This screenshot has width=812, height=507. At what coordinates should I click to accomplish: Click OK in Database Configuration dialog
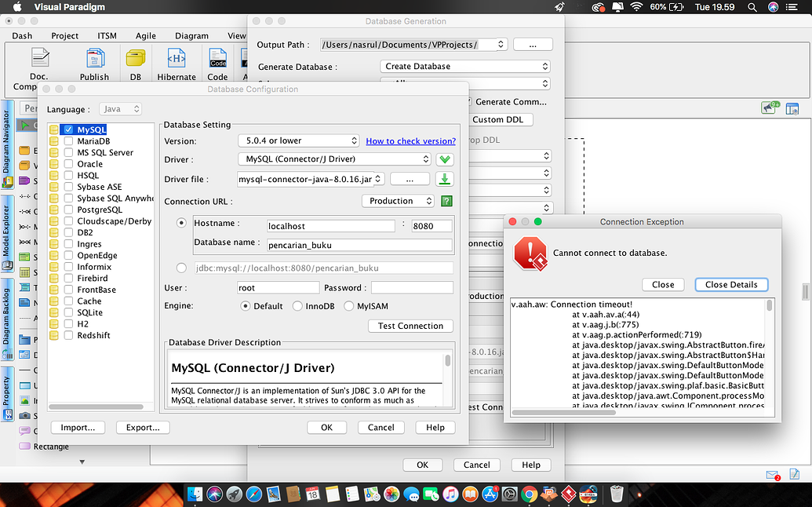point(327,427)
